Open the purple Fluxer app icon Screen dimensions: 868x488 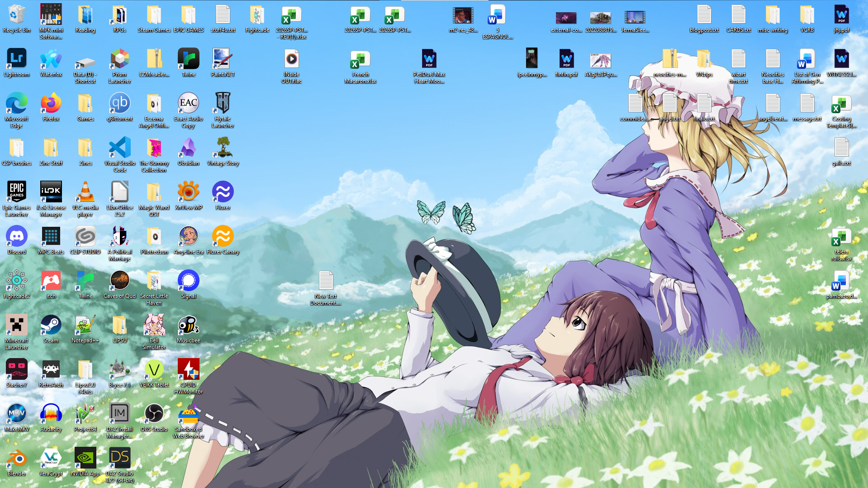pyautogui.click(x=223, y=196)
